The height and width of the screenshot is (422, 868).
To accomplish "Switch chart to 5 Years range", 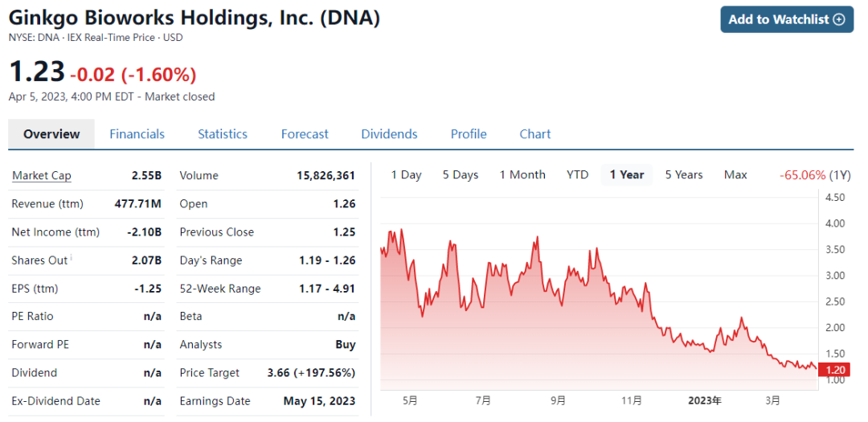I will pyautogui.click(x=684, y=175).
